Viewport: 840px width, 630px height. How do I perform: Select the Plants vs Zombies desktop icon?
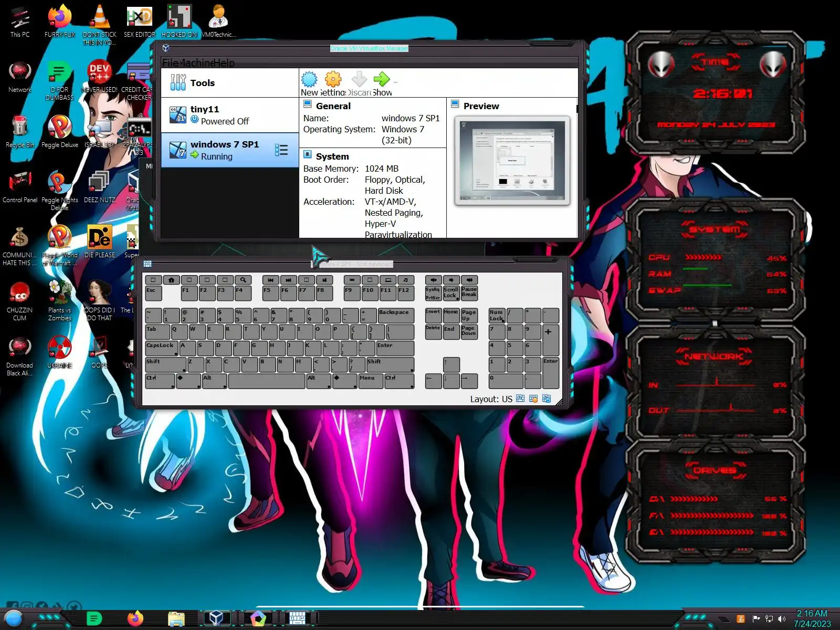pos(60,300)
